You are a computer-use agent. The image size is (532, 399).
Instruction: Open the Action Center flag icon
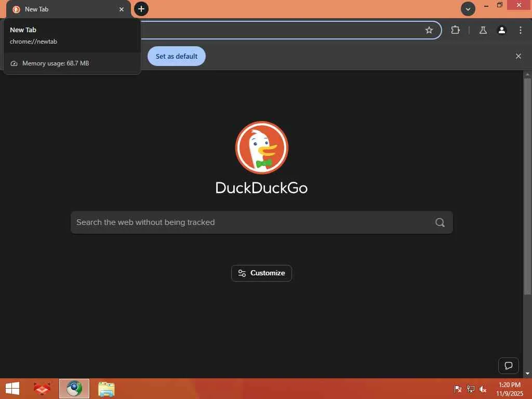458,389
